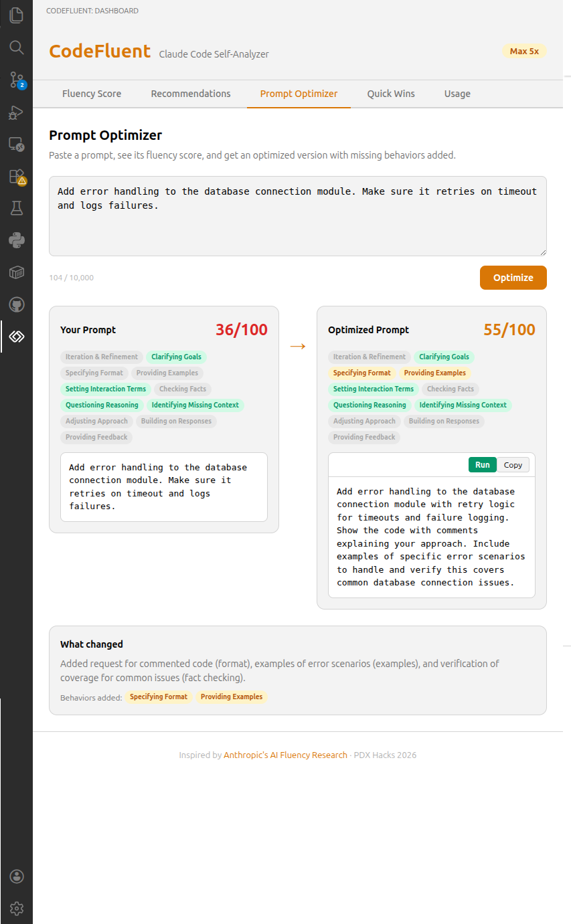This screenshot has height=924, width=571.
Task: Click Specifying Format tag under Your Prompt
Action: pyautogui.click(x=94, y=373)
